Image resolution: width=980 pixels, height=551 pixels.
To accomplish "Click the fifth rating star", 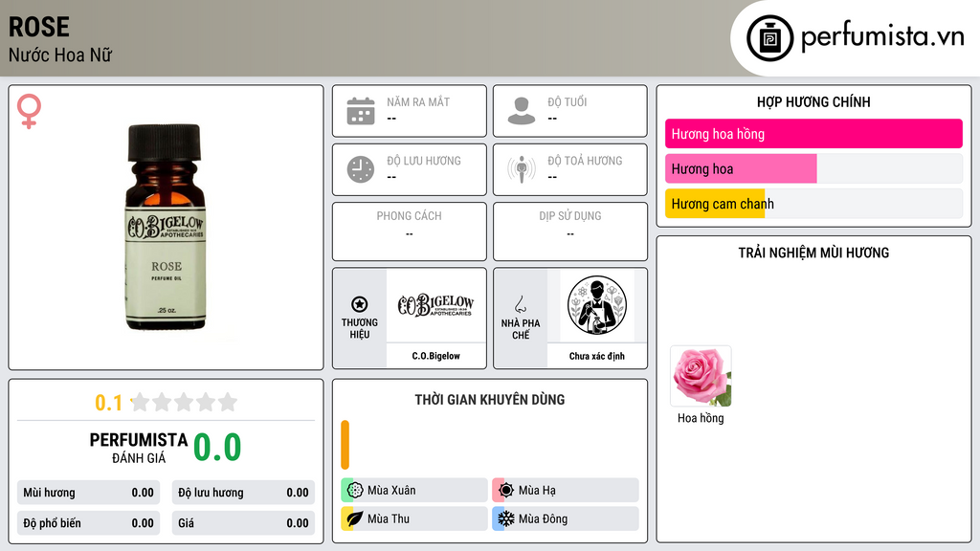I will coord(228,402).
